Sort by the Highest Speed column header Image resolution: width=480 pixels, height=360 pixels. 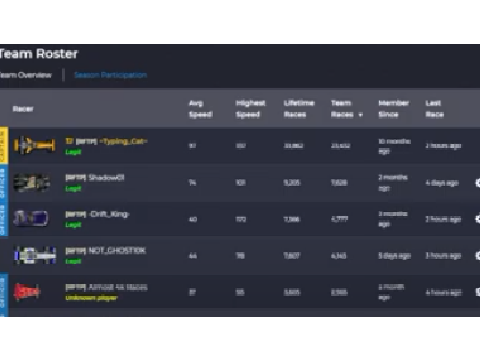click(x=250, y=109)
